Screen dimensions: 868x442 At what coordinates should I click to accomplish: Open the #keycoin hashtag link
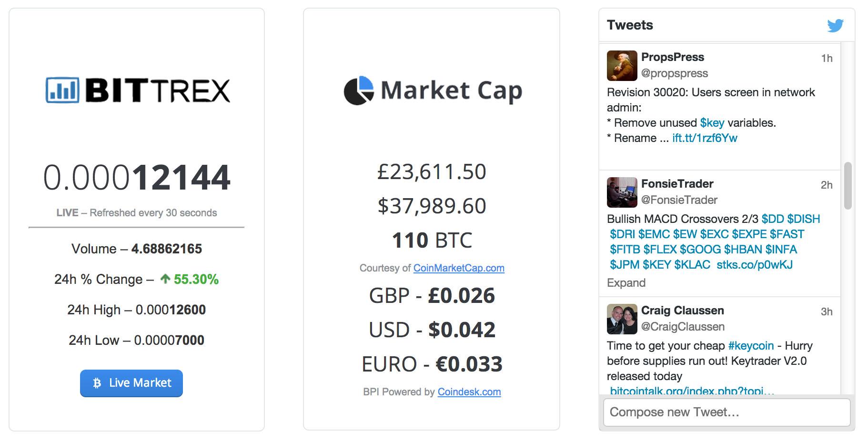pyautogui.click(x=751, y=346)
